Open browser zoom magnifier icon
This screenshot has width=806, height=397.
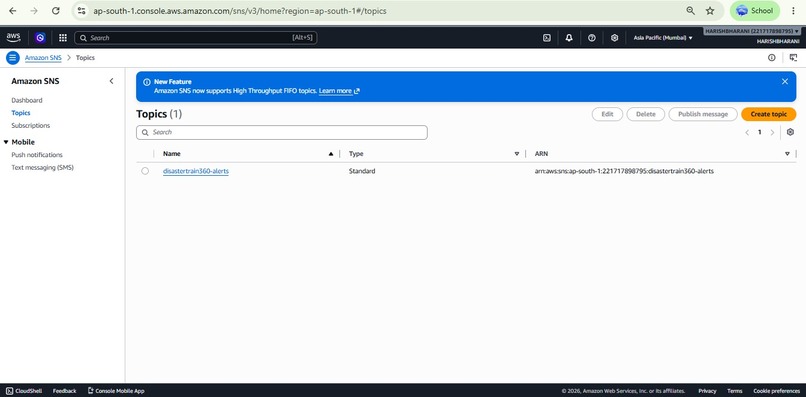pos(690,11)
